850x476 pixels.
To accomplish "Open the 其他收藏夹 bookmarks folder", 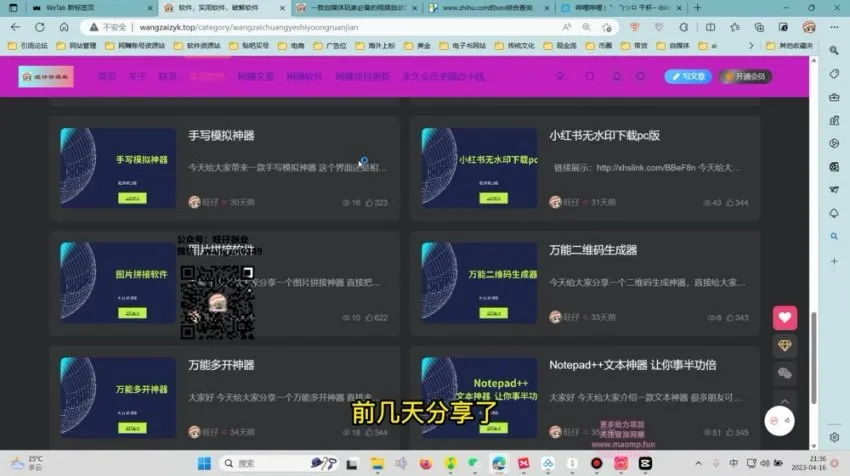I will [x=789, y=46].
